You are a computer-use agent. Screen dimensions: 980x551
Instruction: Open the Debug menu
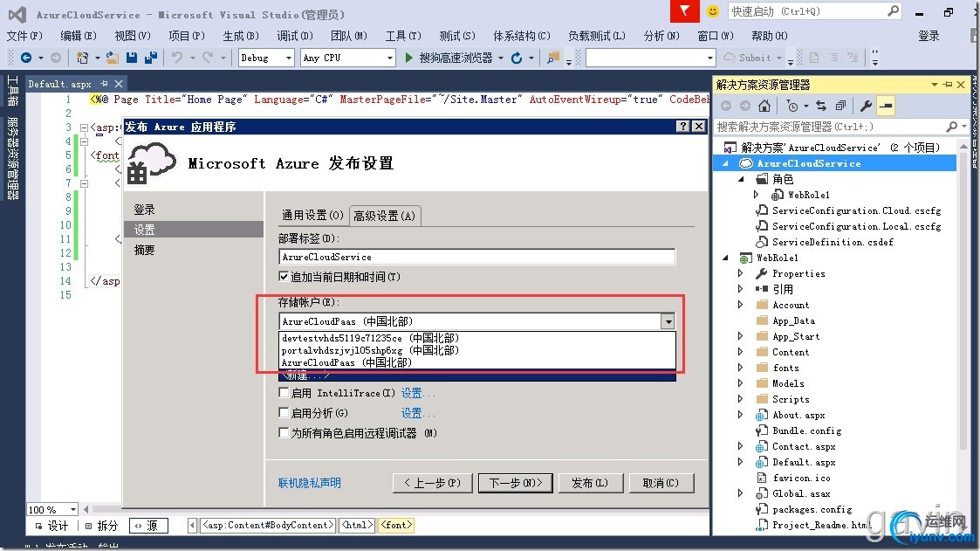[295, 36]
